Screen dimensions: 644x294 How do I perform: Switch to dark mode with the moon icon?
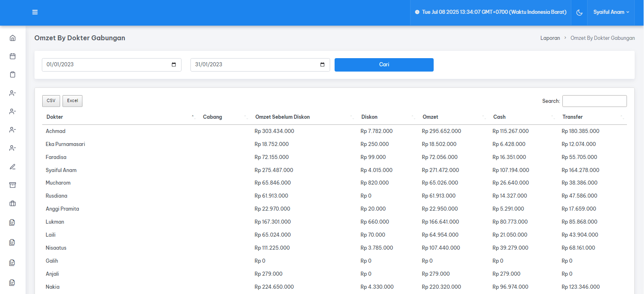tap(579, 13)
